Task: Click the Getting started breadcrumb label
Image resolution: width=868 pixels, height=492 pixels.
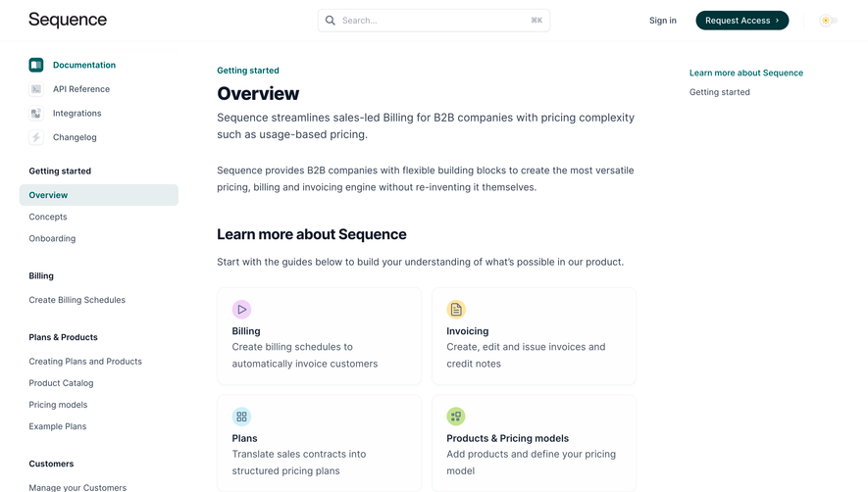Action: (x=248, y=71)
